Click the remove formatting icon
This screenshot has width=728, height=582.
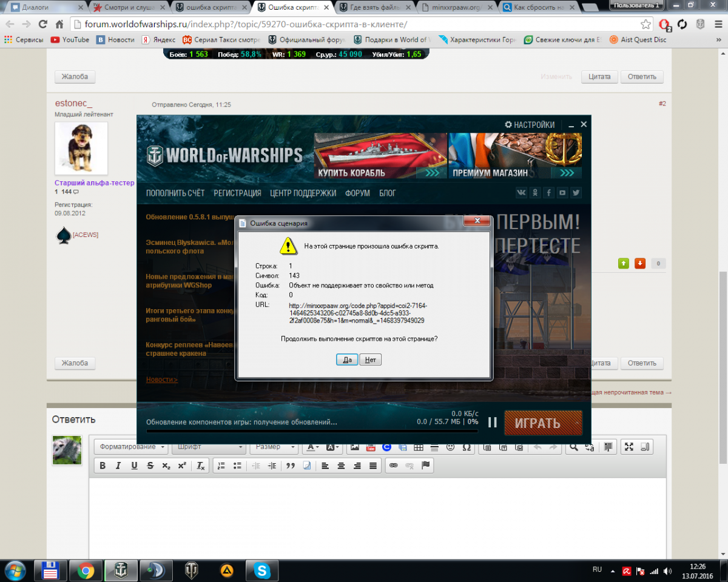[x=201, y=466]
